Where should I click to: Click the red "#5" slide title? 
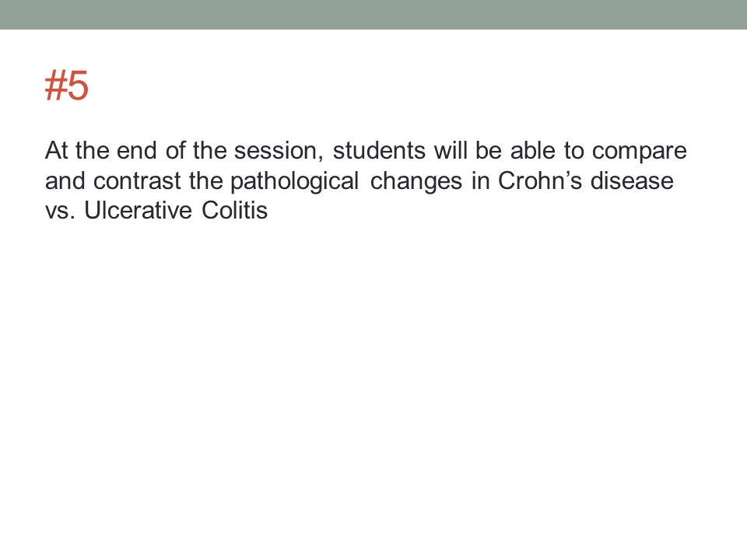coord(67,86)
